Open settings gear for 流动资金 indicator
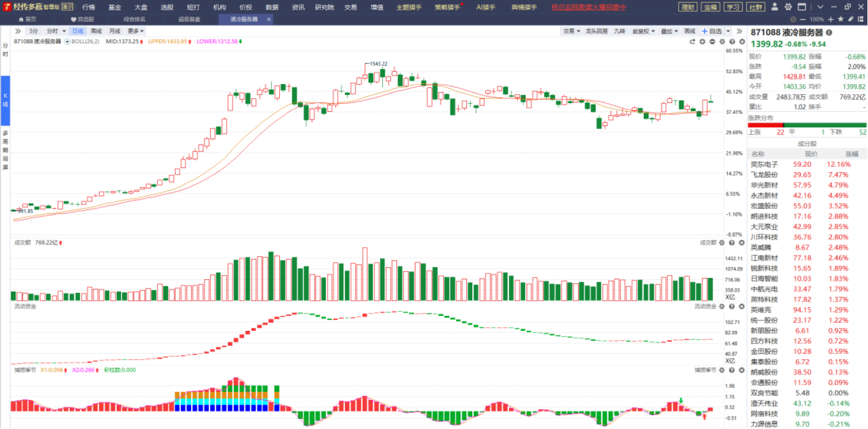Image resolution: width=868 pixels, height=429 pixels. tap(722, 307)
